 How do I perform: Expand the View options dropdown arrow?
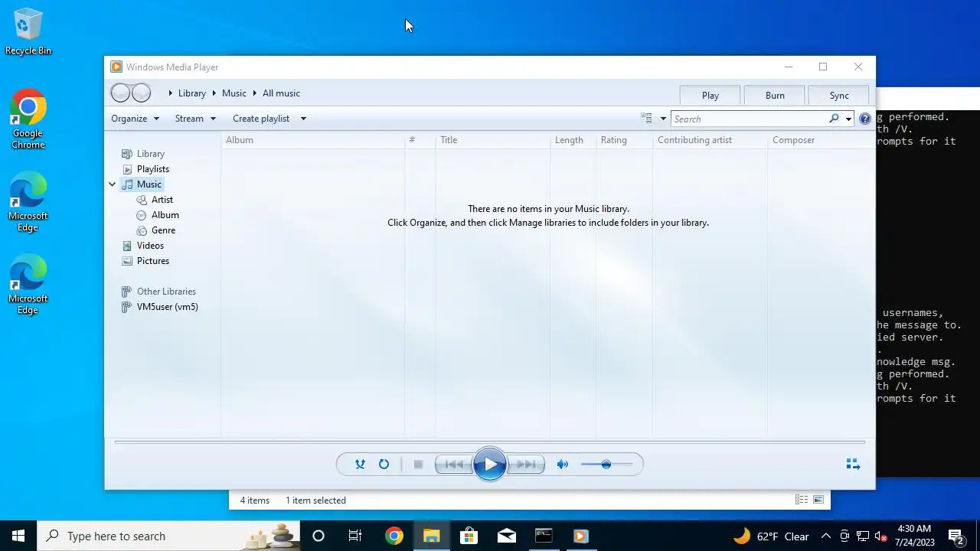pos(663,119)
